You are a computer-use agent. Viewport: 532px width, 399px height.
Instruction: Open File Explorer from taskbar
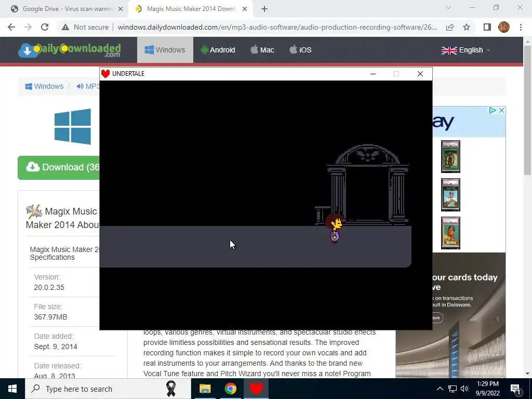(205, 389)
